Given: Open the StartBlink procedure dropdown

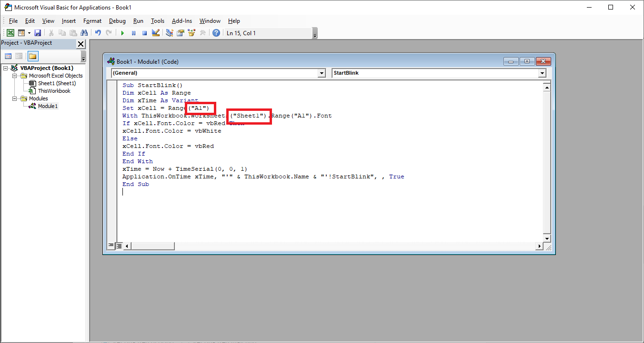Looking at the screenshot, I should [542, 73].
